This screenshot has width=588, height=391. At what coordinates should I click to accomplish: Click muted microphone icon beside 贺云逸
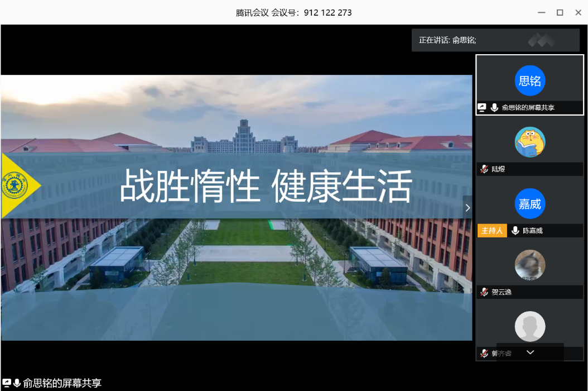click(x=484, y=292)
